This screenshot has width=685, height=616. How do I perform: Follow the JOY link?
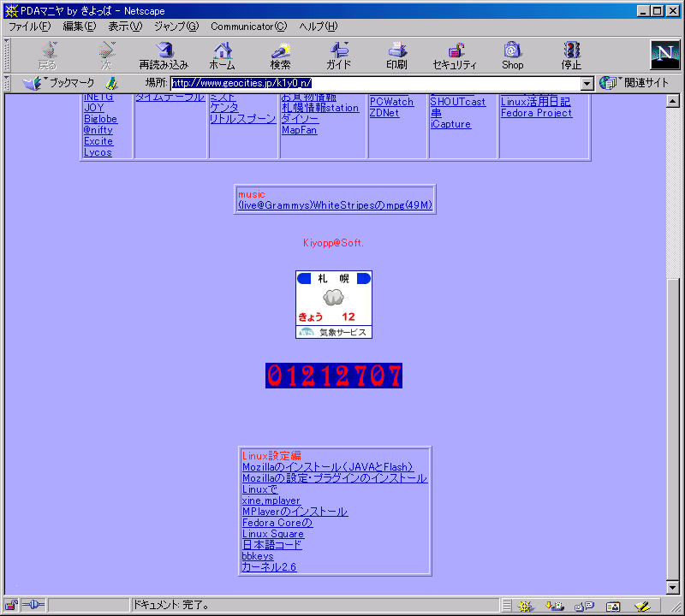(x=94, y=108)
